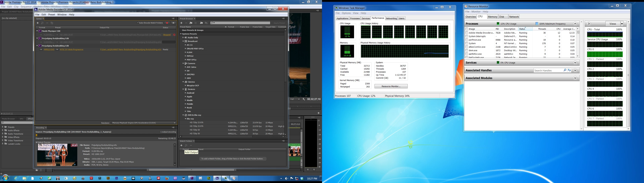Switch to the Networking tab in Task Manager
Image resolution: width=644 pixels, height=183 pixels.
[391, 18]
